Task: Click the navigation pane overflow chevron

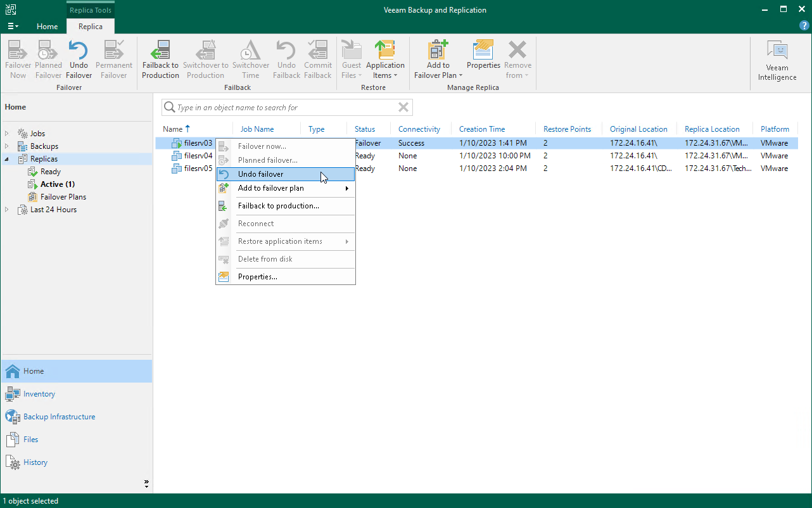Action: pyautogui.click(x=146, y=483)
